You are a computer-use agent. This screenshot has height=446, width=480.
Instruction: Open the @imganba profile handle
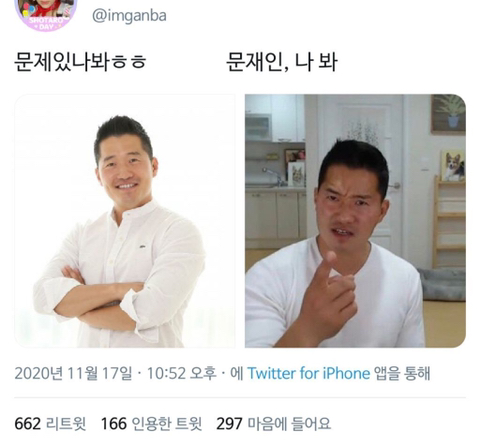[129, 16]
